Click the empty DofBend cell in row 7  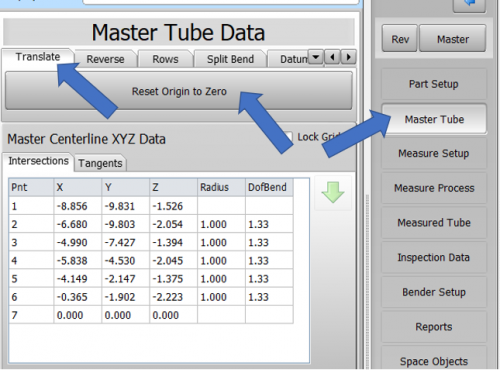(269, 315)
